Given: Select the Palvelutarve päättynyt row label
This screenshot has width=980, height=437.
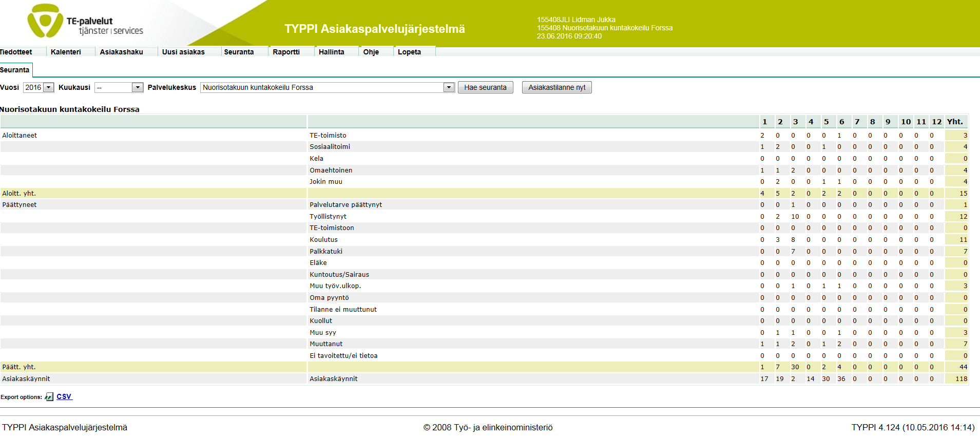Looking at the screenshot, I should coord(345,205).
